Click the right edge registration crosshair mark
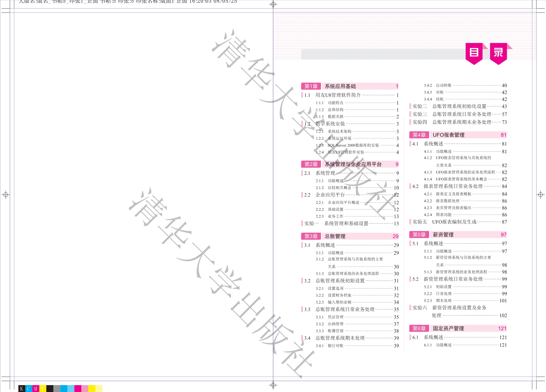This screenshot has width=546, height=392. [540, 194]
